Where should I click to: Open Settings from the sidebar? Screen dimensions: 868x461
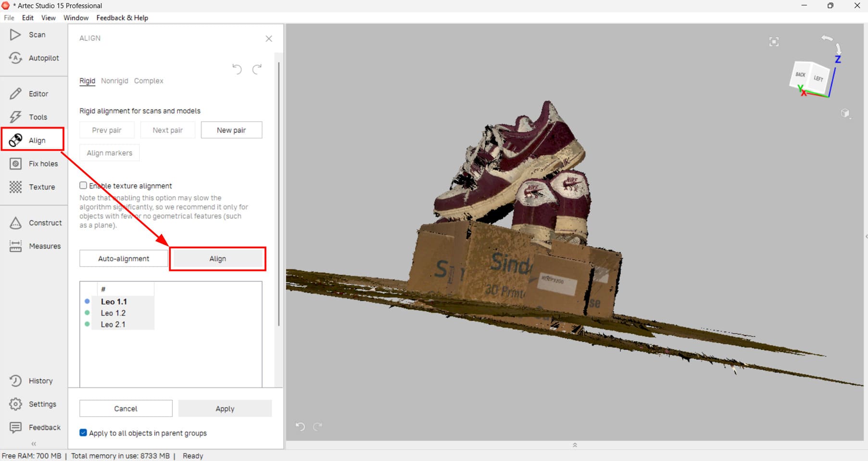click(x=33, y=404)
